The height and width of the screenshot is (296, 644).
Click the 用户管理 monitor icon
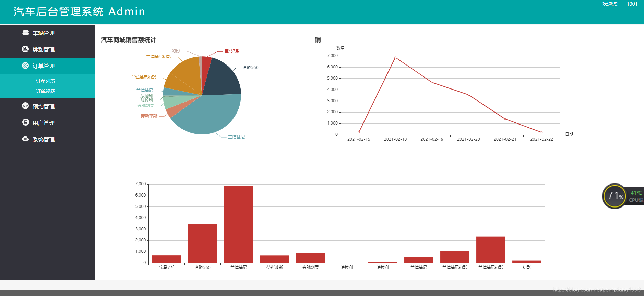pyautogui.click(x=25, y=122)
